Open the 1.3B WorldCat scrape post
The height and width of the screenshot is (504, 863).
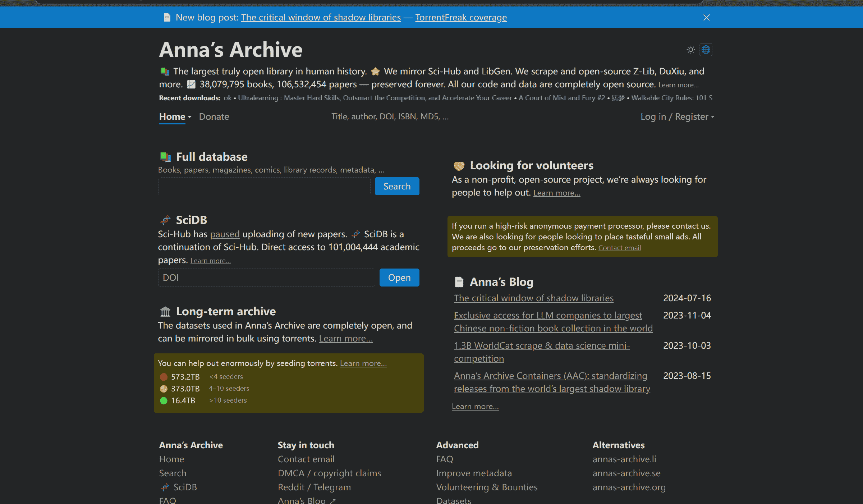click(x=542, y=352)
